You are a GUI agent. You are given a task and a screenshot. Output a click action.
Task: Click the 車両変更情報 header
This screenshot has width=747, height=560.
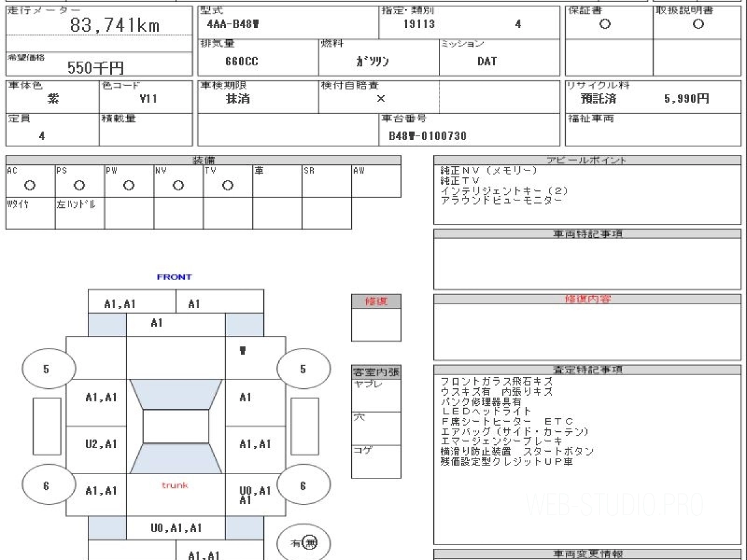point(588,554)
